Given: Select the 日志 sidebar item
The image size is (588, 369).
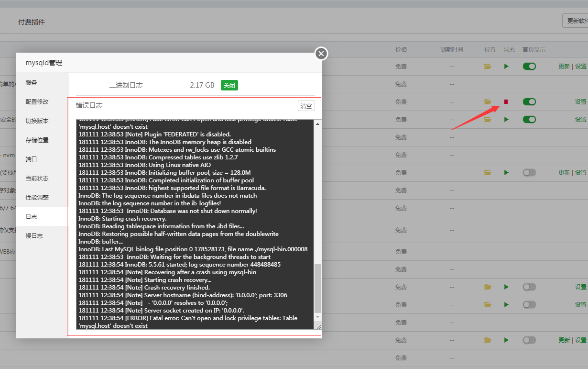Looking at the screenshot, I should point(43,216).
